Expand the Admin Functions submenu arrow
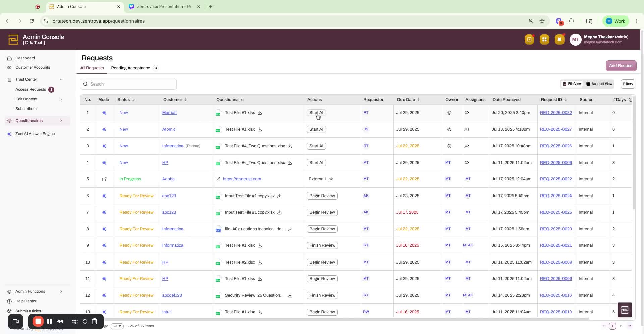This screenshot has width=644, height=334. tap(61, 292)
